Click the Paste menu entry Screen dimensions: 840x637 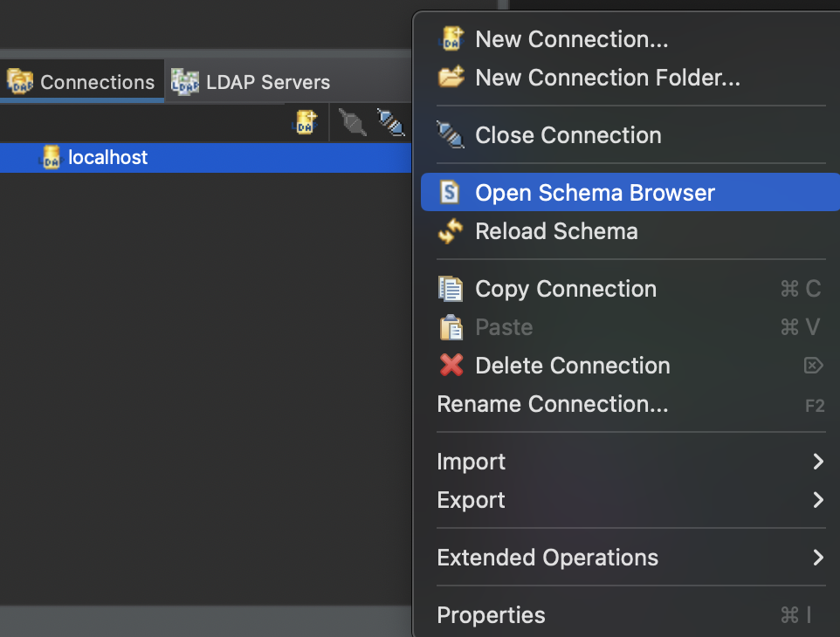504,327
